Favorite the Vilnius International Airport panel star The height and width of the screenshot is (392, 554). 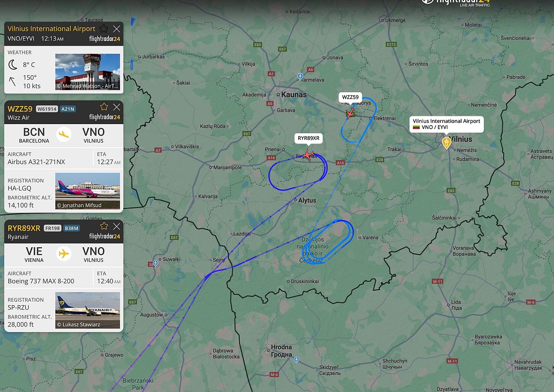(104, 29)
